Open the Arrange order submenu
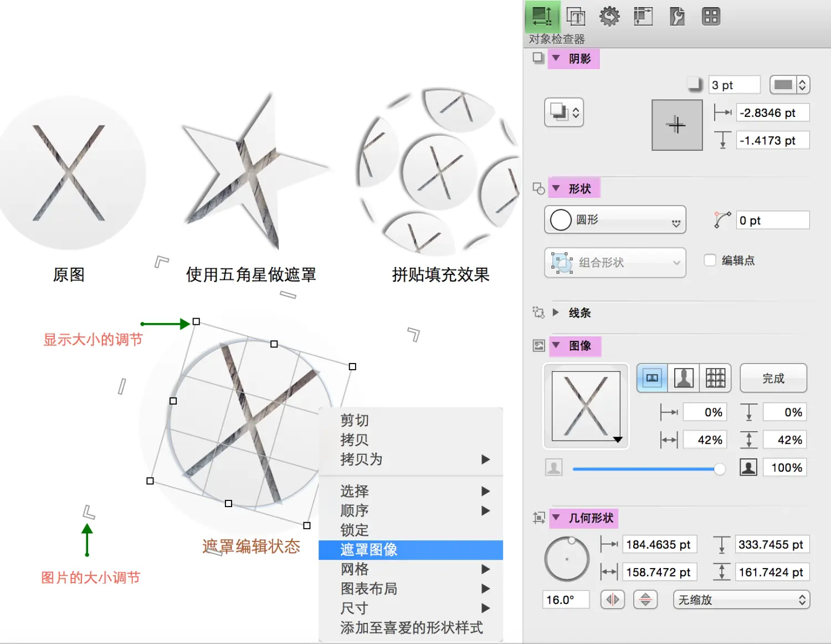The image size is (831, 644). point(411,510)
